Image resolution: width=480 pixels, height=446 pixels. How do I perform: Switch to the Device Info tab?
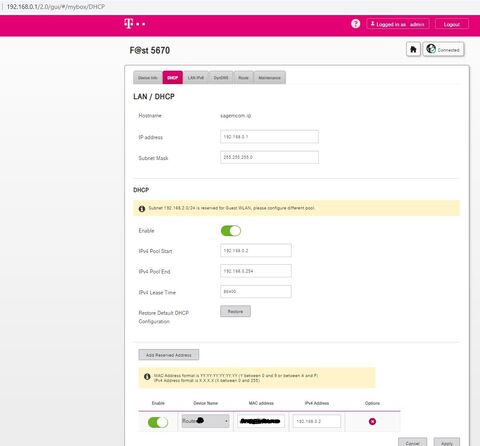tap(148, 78)
